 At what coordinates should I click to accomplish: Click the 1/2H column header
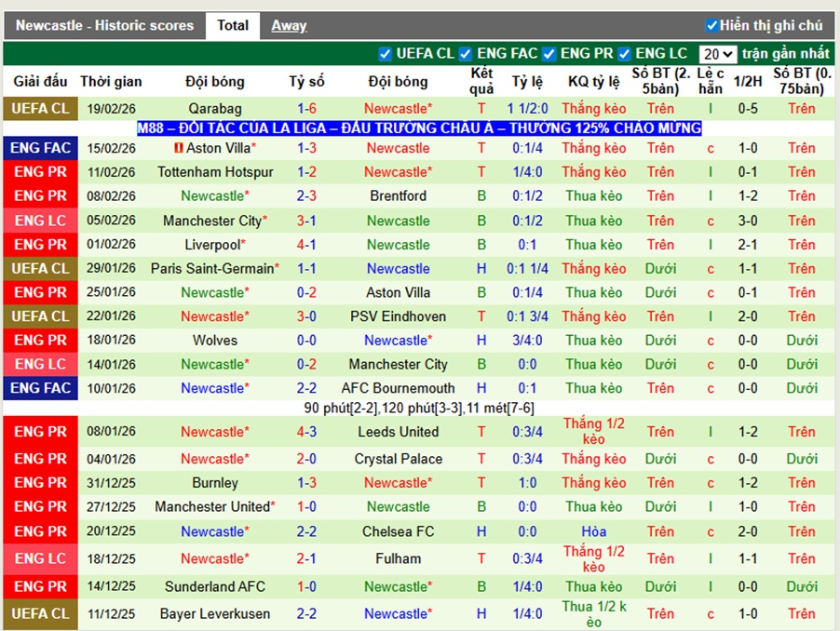click(747, 81)
